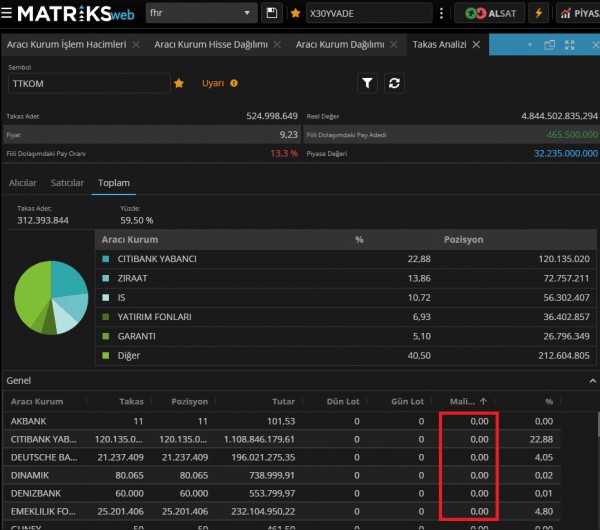Select the DENIZBANK row
Viewport: 600px width, 530px height.
pyautogui.click(x=282, y=493)
